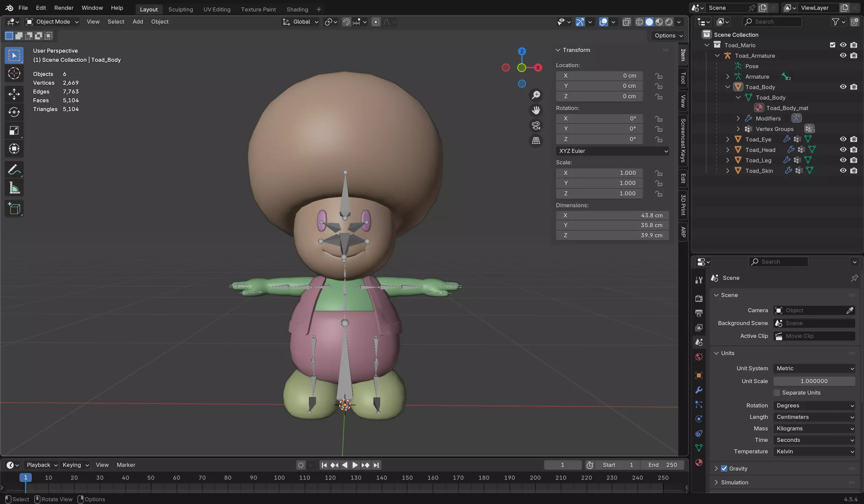Open Modifiers wrench properties tab
864x504 pixels.
[x=699, y=390]
